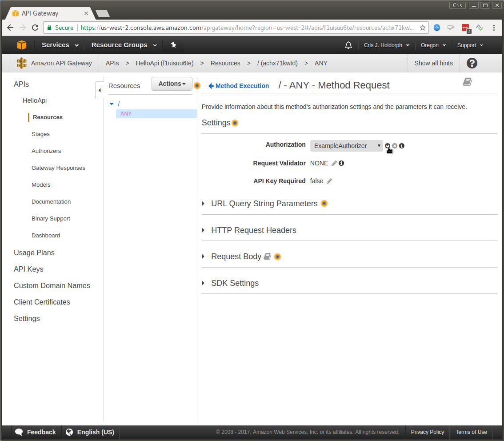Click Show all hints
Image resolution: width=504 pixels, height=441 pixels.
click(434, 63)
